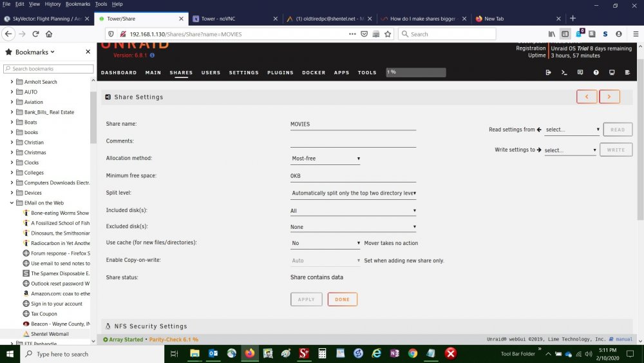The height and width of the screenshot is (363, 644).
Task: Close the Bookmarks sidebar
Action: [x=88, y=52]
